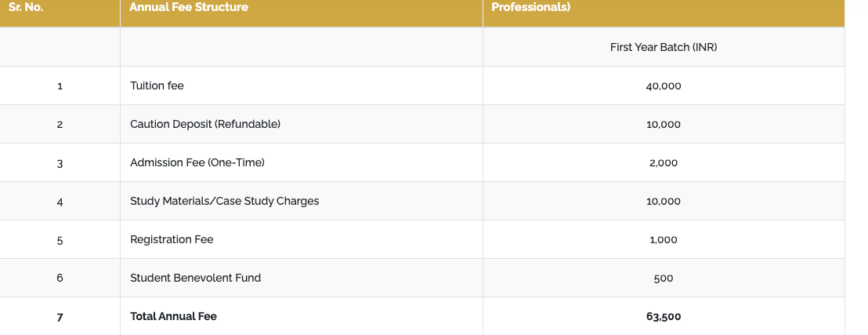Screen dimensions: 868x335
Task: Select the 2,000 admission fee value
Action: pos(663,162)
